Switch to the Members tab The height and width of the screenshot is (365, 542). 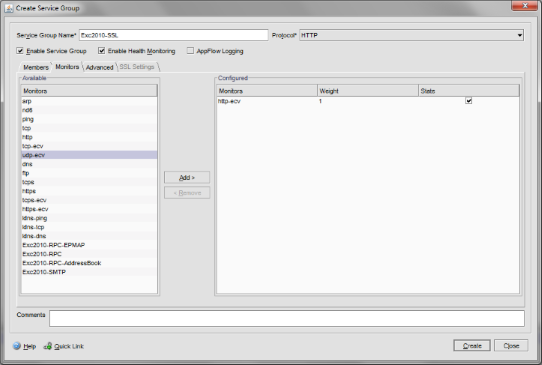tap(36, 67)
